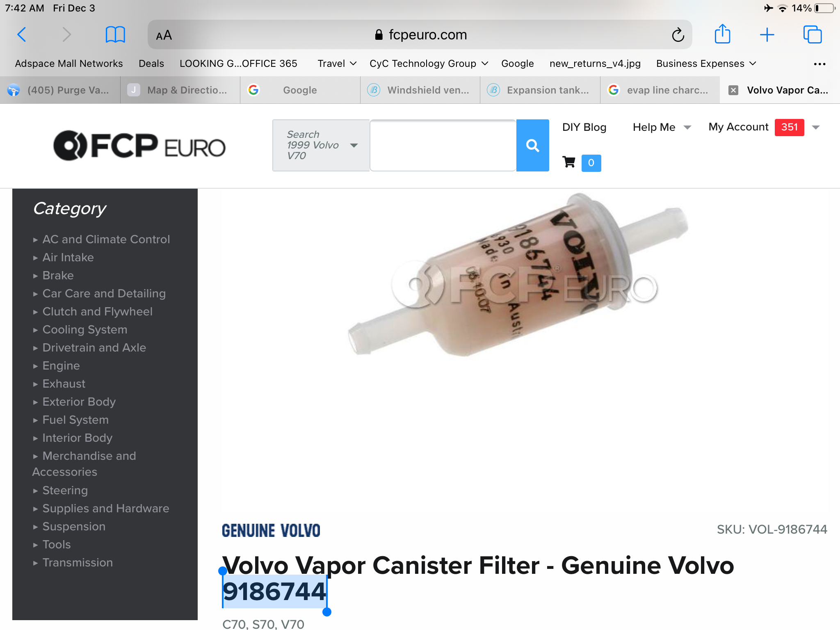
Task: Click the blue search magnifier button
Action: click(532, 145)
